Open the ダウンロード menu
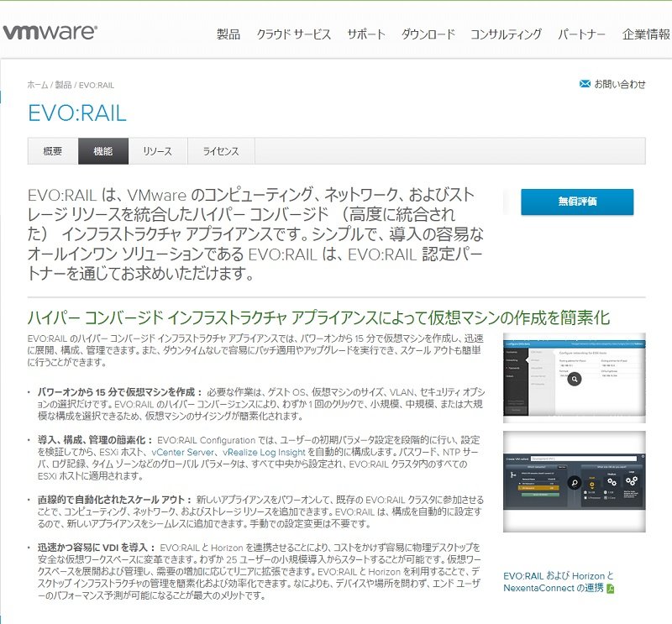Image resolution: width=672 pixels, height=624 pixels. (428, 34)
